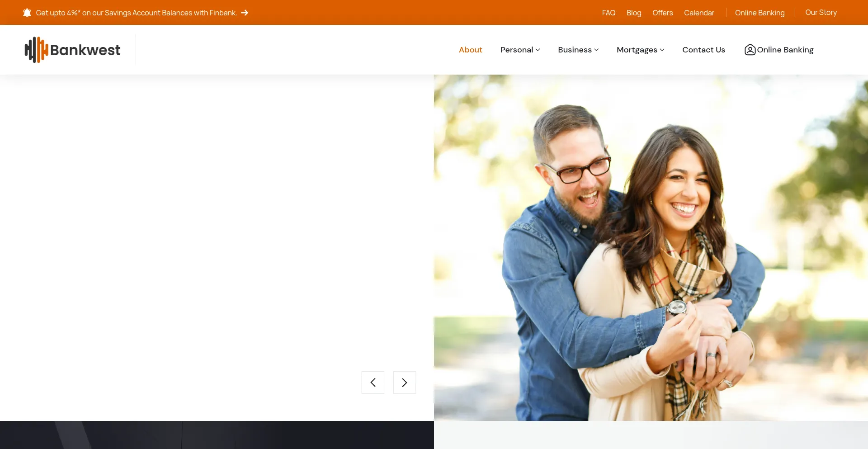Go to previous slide with left arrow
Image resolution: width=868 pixels, height=449 pixels.
pos(373,383)
